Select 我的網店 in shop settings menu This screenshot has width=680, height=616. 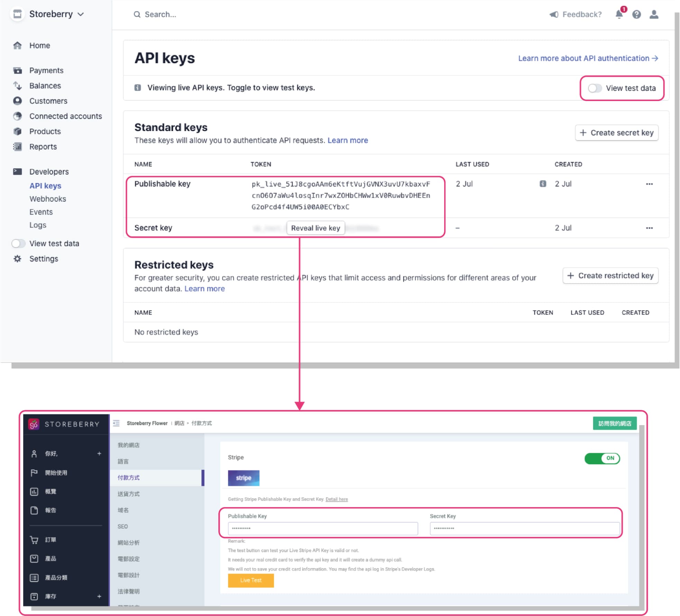point(128,445)
